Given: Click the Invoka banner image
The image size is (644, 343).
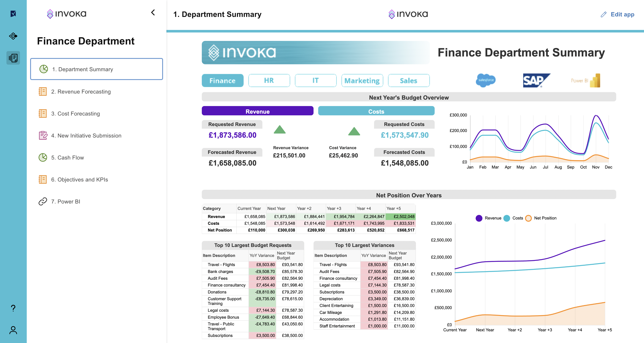Looking at the screenshot, I should coord(316,52).
